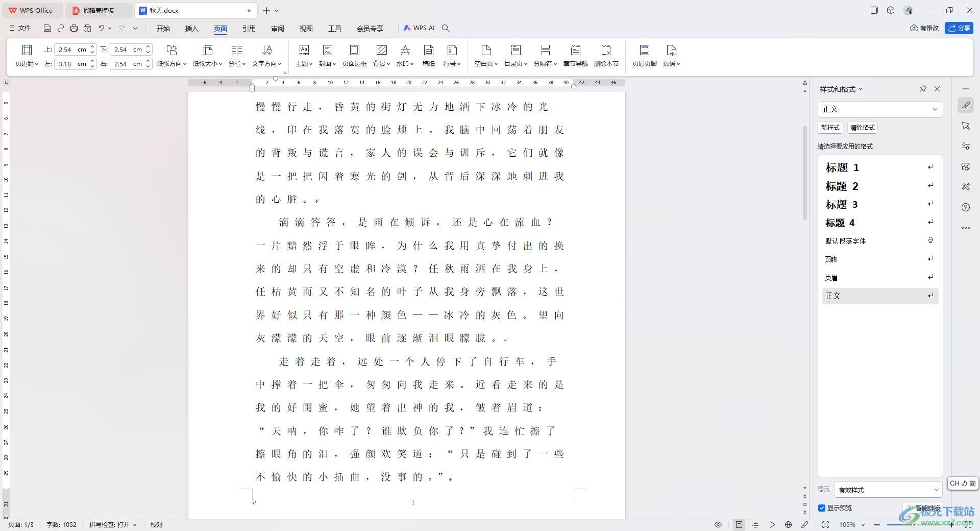Click the print icon in quick toolbar
The image size is (980, 531).
click(74, 29)
